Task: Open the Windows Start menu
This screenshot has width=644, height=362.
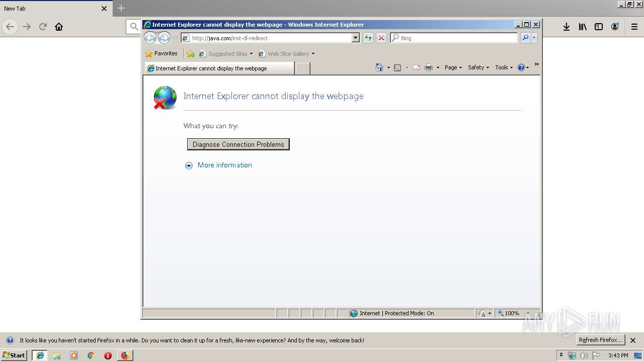Action: click(14, 355)
